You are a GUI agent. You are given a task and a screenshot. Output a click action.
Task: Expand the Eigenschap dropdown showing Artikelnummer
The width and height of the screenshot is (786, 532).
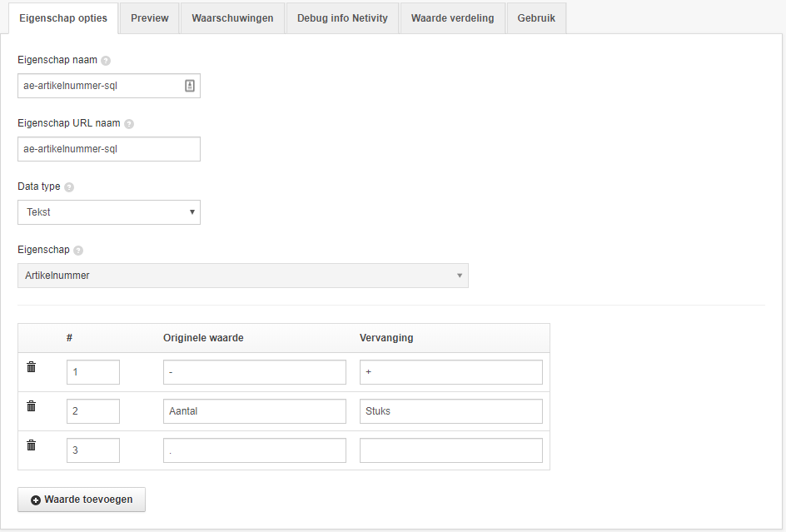(243, 276)
